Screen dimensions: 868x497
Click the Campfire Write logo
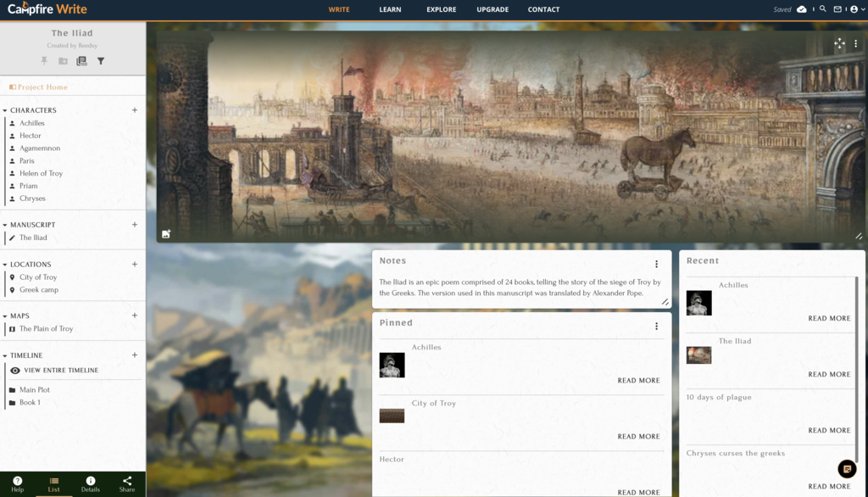pyautogui.click(x=47, y=8)
